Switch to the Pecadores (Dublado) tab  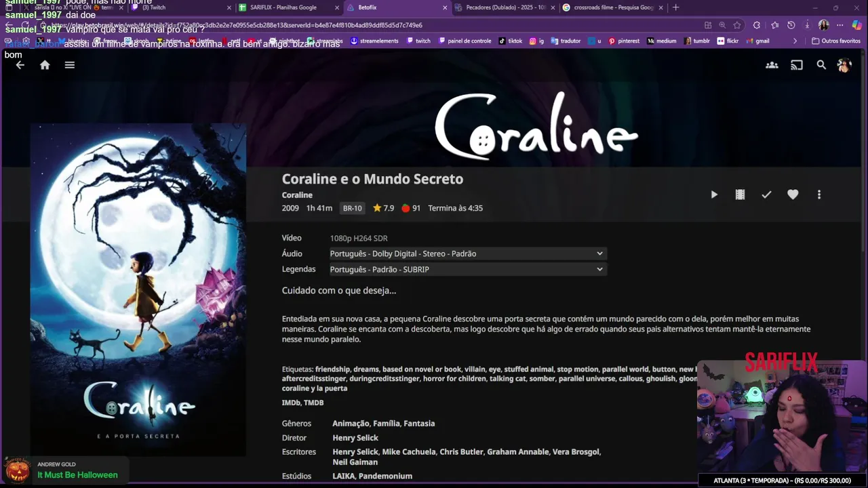tap(505, 7)
